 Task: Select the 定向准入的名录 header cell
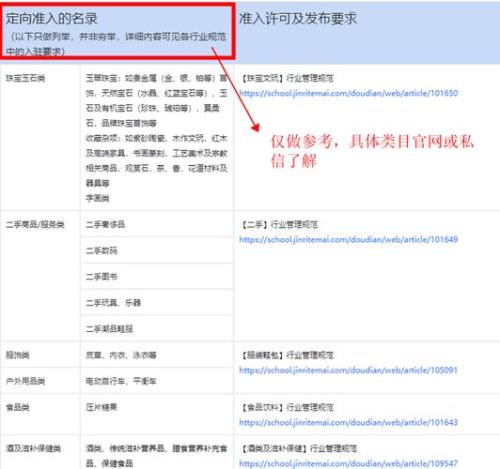(x=118, y=32)
